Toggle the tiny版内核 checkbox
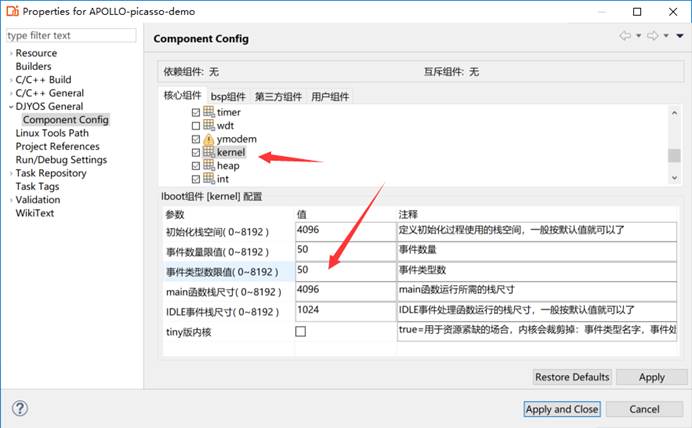 tap(301, 331)
